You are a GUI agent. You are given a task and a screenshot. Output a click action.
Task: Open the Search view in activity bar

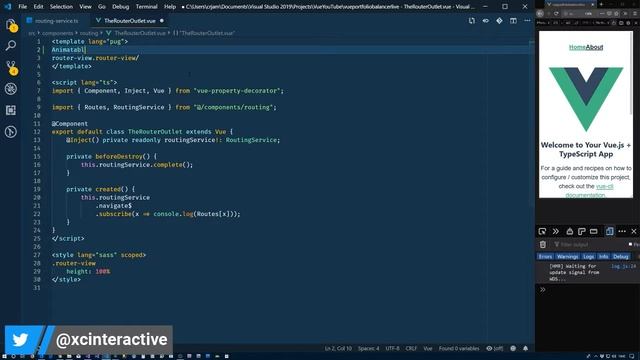[11, 45]
